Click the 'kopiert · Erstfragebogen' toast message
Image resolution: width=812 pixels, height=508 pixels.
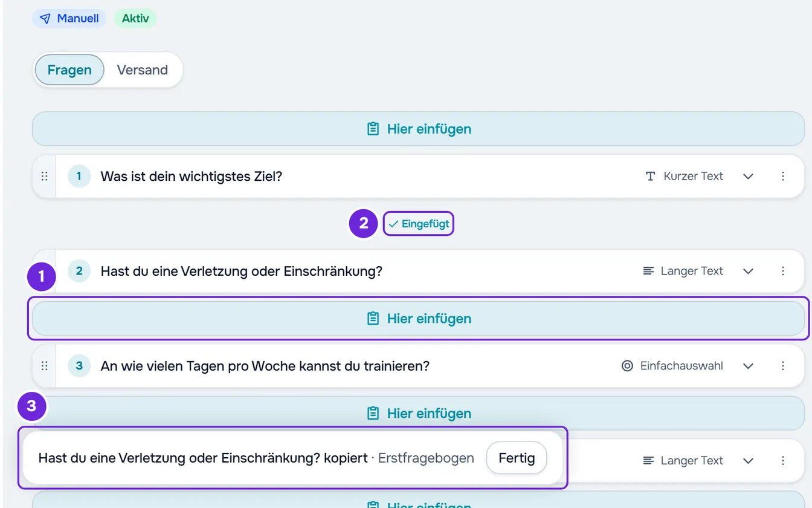point(256,458)
